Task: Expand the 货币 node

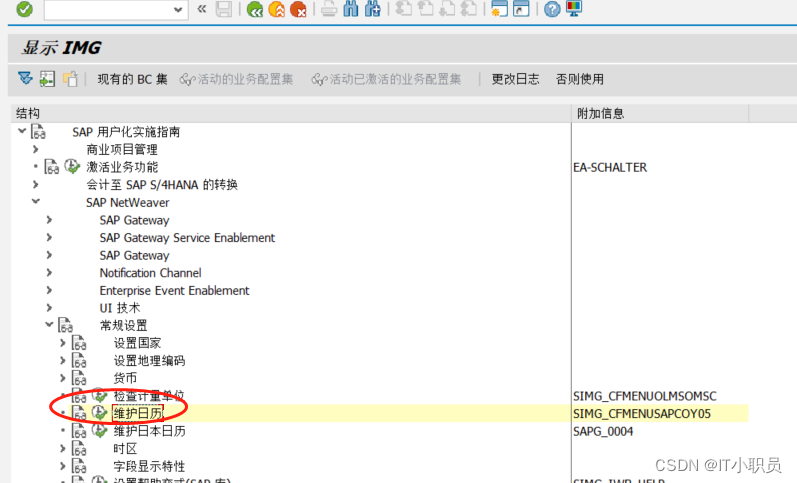Action: coord(63,378)
